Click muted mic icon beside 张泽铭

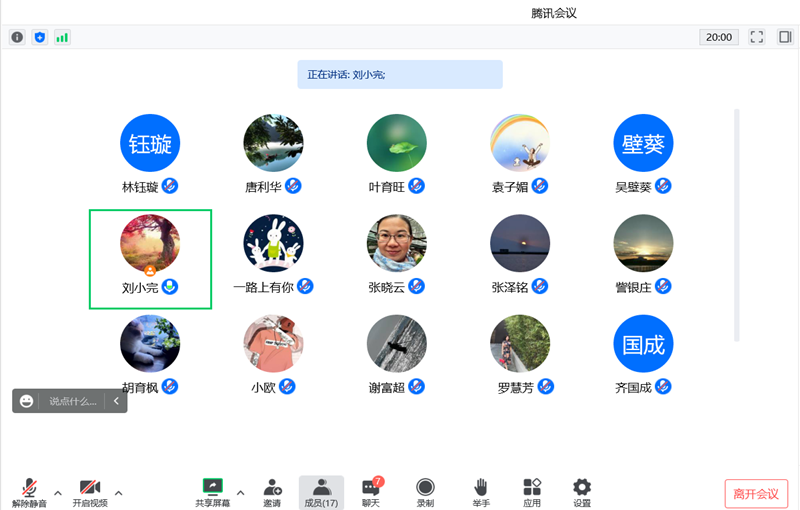point(540,287)
